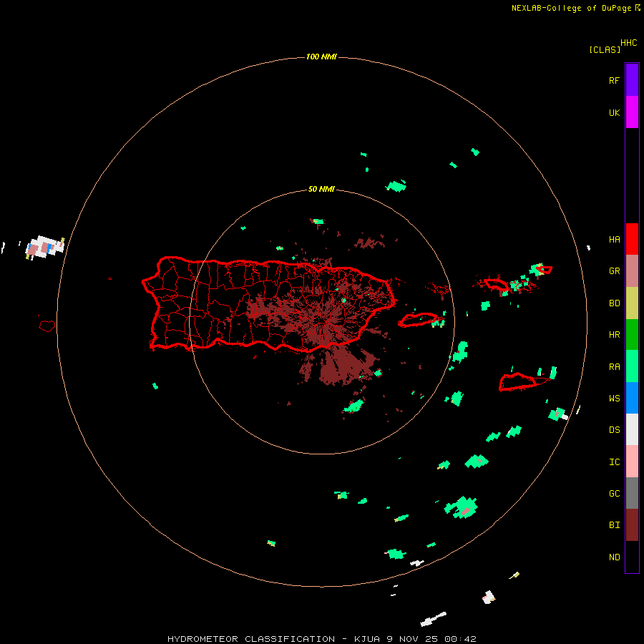Click the 50 NMI range ring label
This screenshot has width=644, height=644.
point(321,189)
